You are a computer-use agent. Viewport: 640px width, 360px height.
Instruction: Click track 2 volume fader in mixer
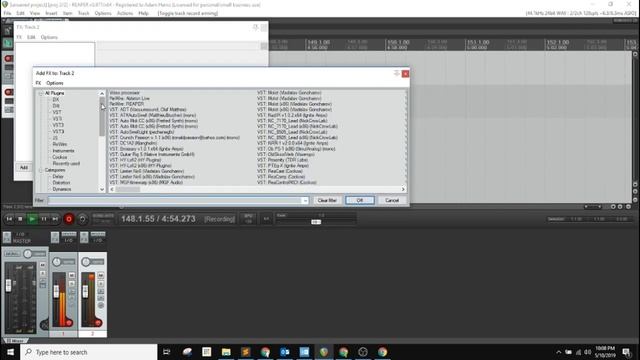[85, 291]
